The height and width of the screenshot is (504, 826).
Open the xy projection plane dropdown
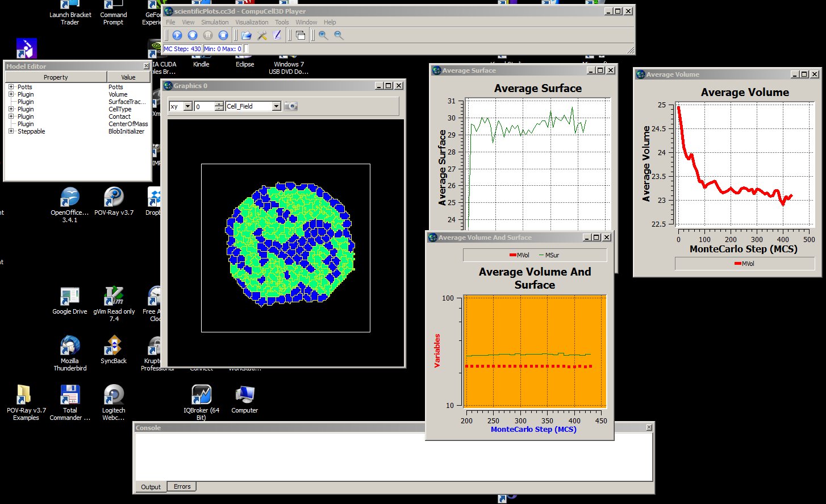[188, 106]
